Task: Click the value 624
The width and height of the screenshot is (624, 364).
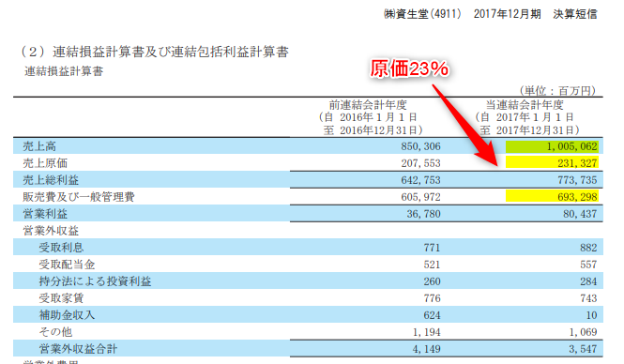Action: 432,315
